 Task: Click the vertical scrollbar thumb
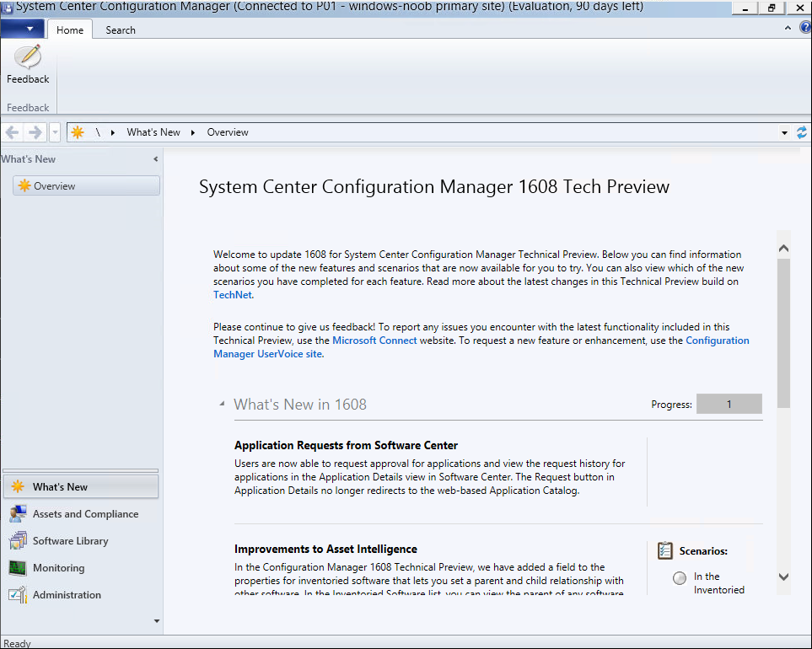783,333
